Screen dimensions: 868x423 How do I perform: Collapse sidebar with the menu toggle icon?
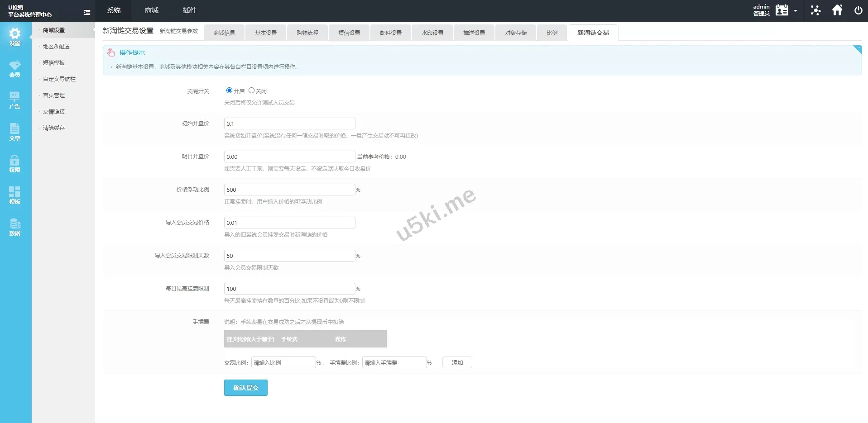[87, 13]
